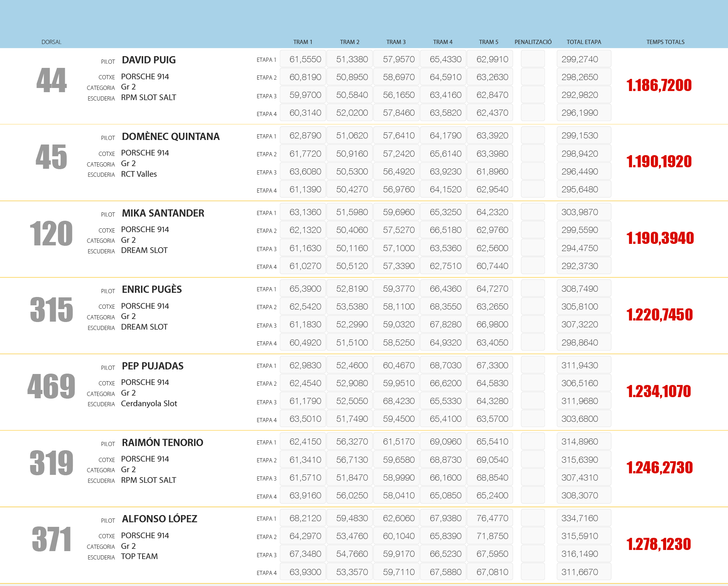Click the large dorsal number 120
728x586 pixels.
[51, 234]
